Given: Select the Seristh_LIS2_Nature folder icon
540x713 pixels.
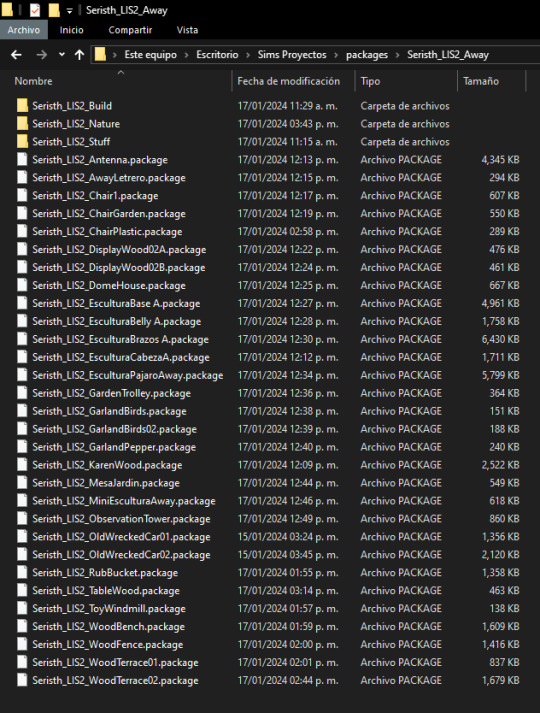Looking at the screenshot, I should [x=22, y=124].
